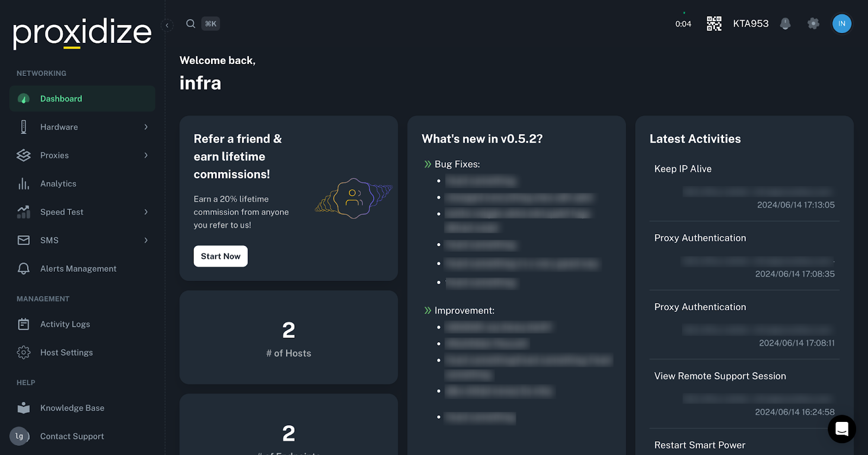868x455 pixels.
Task: Click the Knowledge Base book icon
Action: [x=23, y=408]
